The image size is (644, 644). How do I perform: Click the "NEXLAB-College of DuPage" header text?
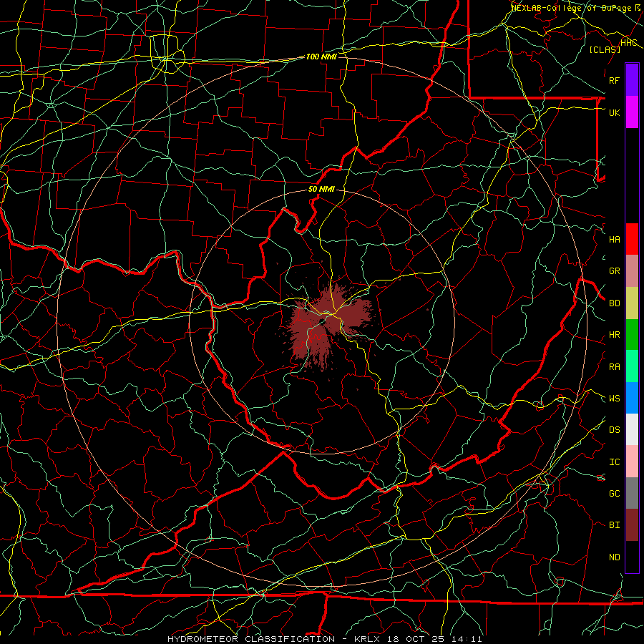click(572, 8)
